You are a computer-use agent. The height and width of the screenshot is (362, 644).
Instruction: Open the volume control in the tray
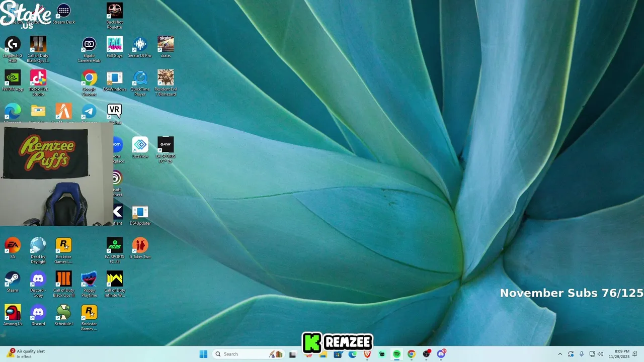[x=600, y=354]
